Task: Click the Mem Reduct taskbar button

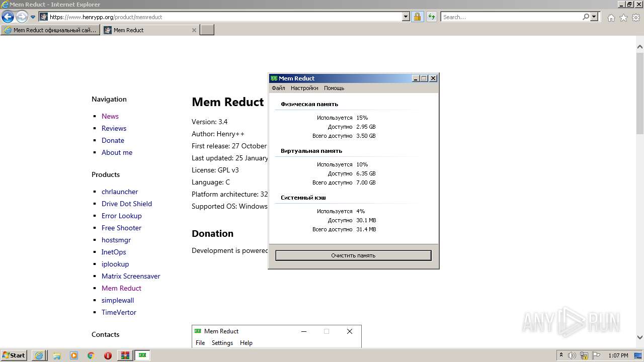Action: (x=142, y=355)
